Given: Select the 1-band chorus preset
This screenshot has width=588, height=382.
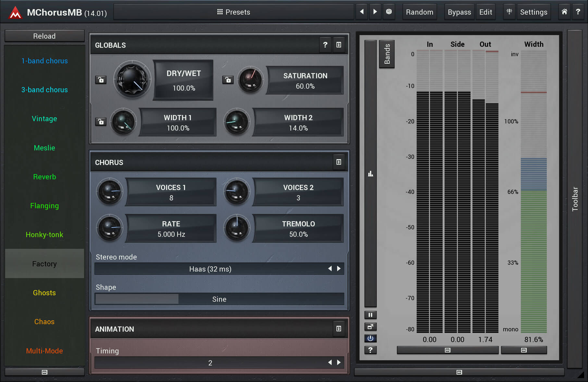Looking at the screenshot, I should click(44, 61).
